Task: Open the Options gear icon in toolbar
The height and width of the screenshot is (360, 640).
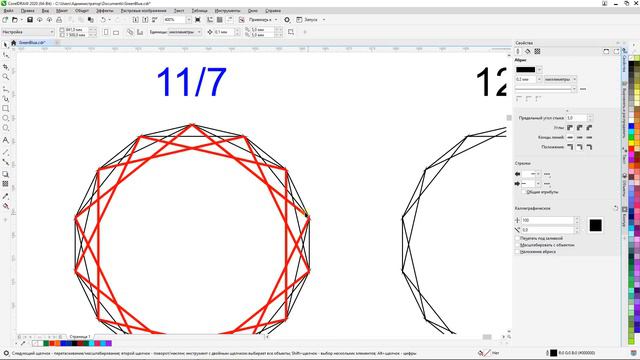Action: click(287, 20)
